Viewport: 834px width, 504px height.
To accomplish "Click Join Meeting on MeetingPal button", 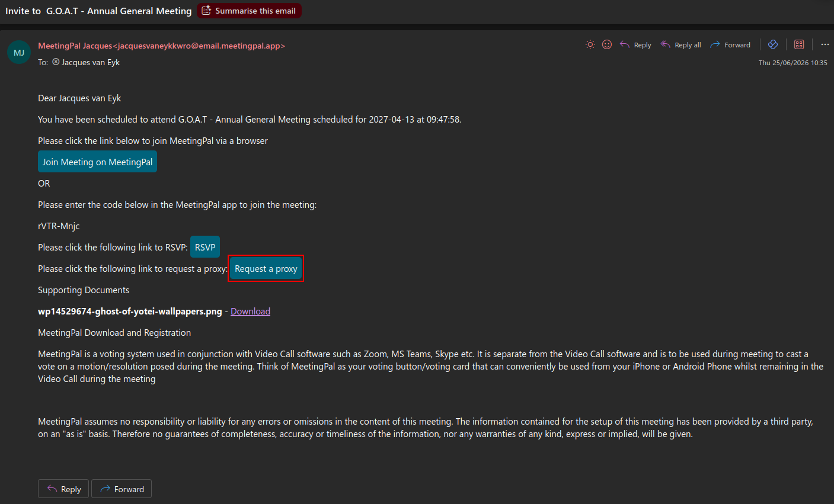I will (97, 162).
